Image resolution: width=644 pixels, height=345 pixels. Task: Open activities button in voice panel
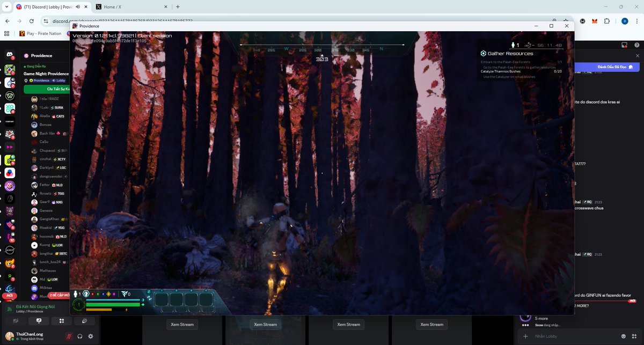point(62,321)
